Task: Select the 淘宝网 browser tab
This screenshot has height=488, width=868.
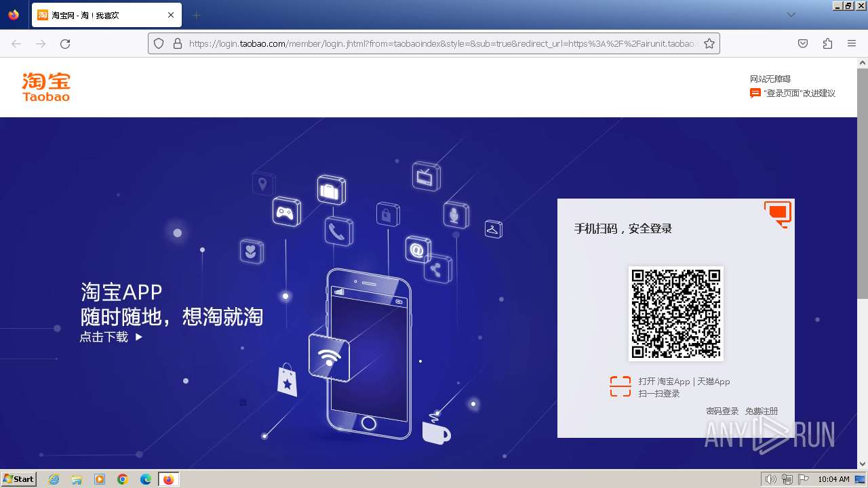Action: 106,15
